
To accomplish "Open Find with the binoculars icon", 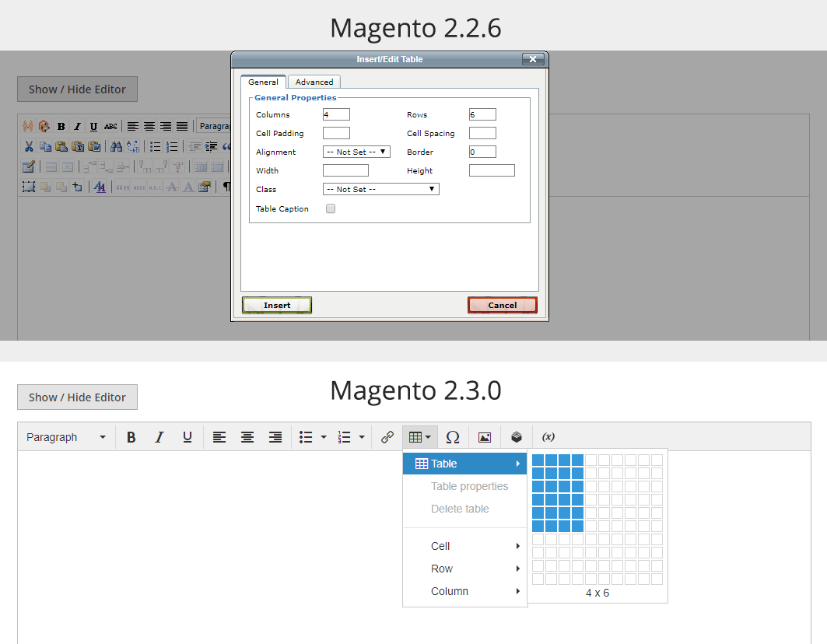I will point(116,146).
